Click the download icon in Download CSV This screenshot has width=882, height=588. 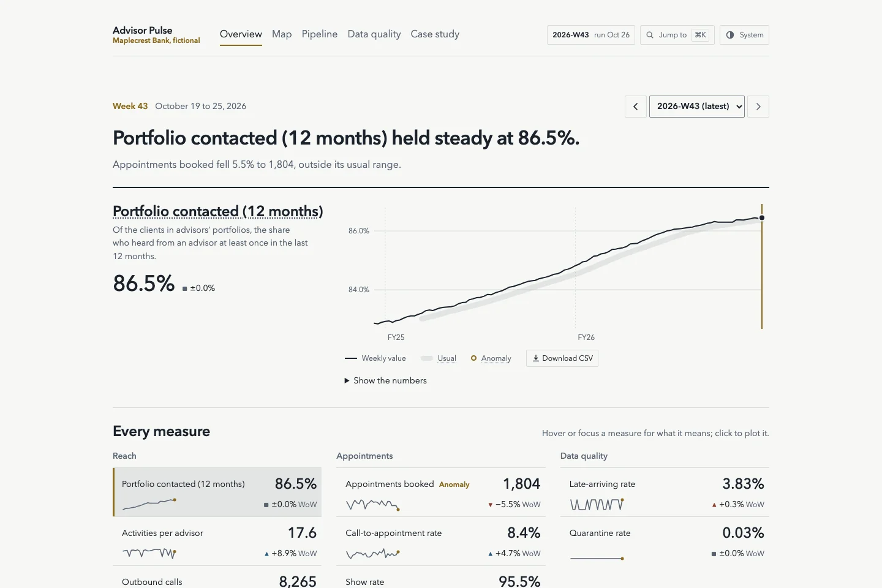pos(535,358)
